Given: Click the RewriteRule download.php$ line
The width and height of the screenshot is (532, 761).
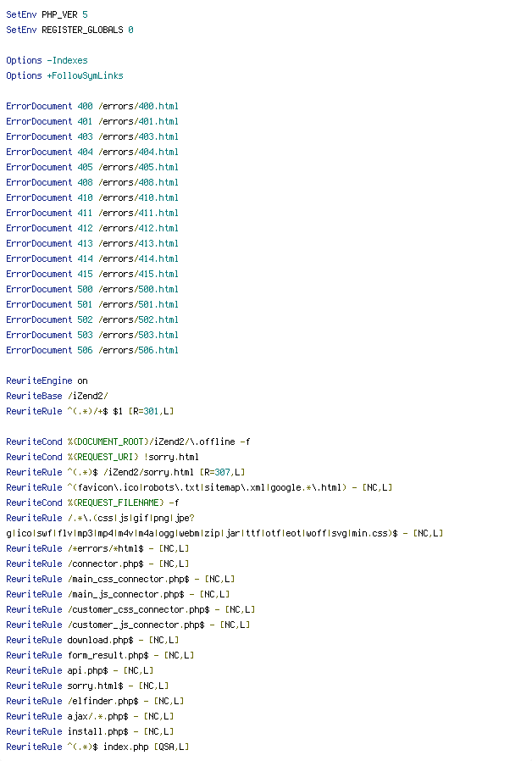Looking at the screenshot, I should pyautogui.click(x=92, y=640).
